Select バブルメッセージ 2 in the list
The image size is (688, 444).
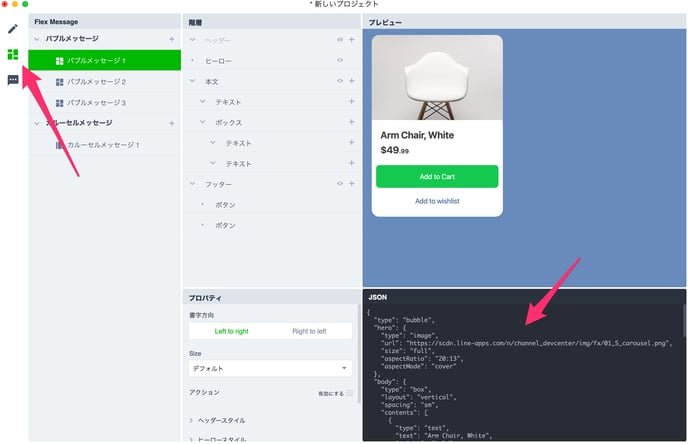pos(95,81)
